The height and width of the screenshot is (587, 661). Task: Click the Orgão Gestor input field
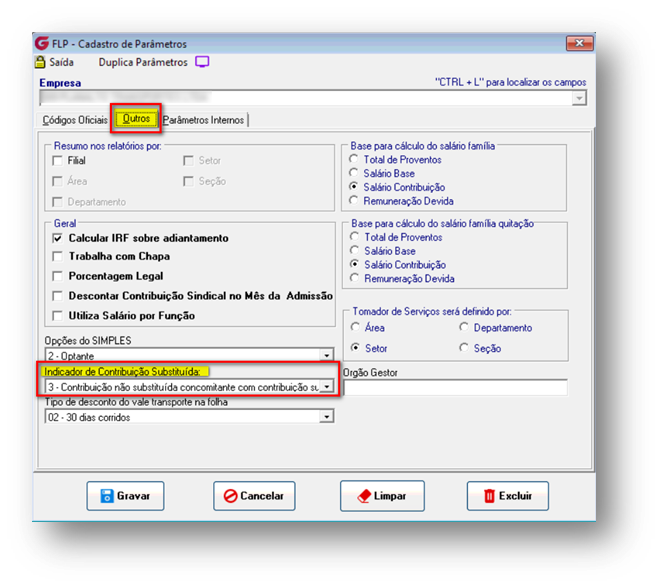[x=456, y=388]
